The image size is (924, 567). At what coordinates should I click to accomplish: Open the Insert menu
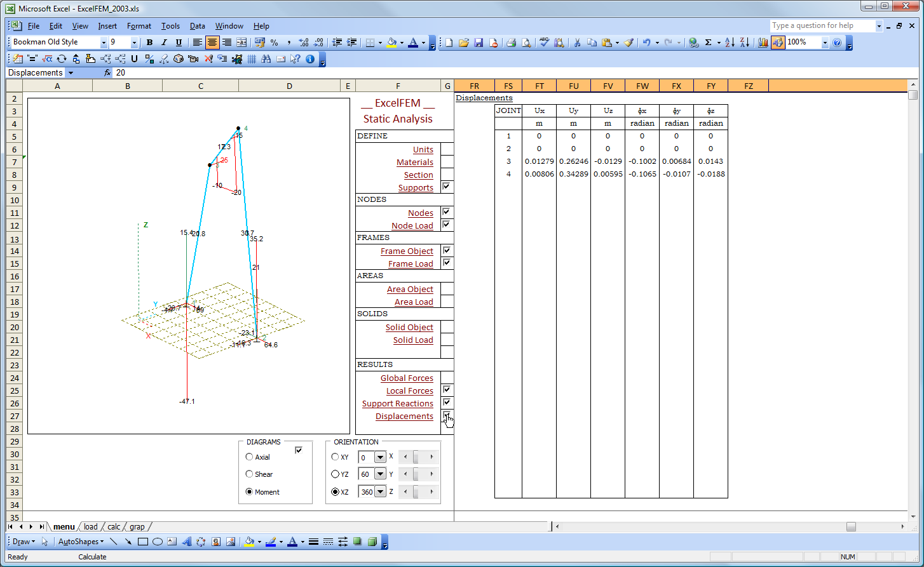pos(107,26)
